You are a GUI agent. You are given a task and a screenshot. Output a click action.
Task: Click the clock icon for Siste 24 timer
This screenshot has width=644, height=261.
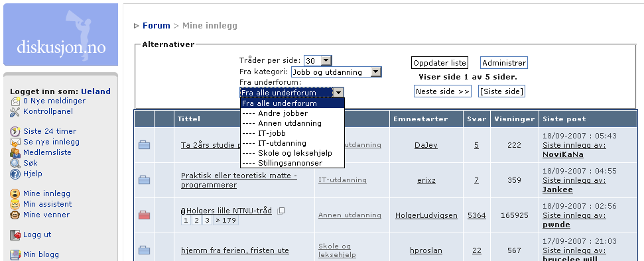pyautogui.click(x=15, y=131)
